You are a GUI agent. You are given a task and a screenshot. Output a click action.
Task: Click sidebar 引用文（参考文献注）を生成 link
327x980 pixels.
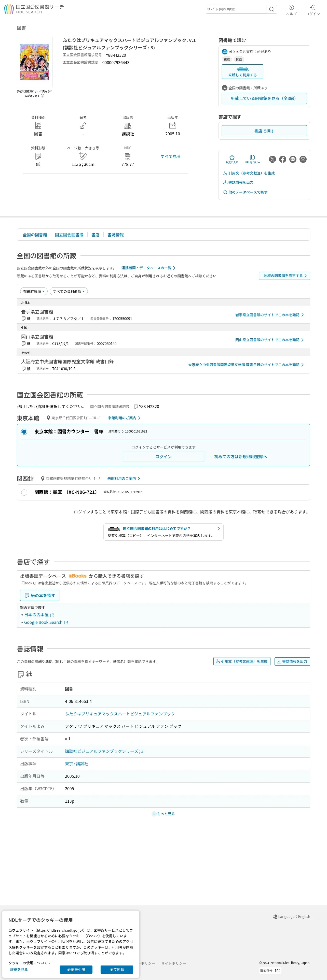pyautogui.click(x=249, y=173)
